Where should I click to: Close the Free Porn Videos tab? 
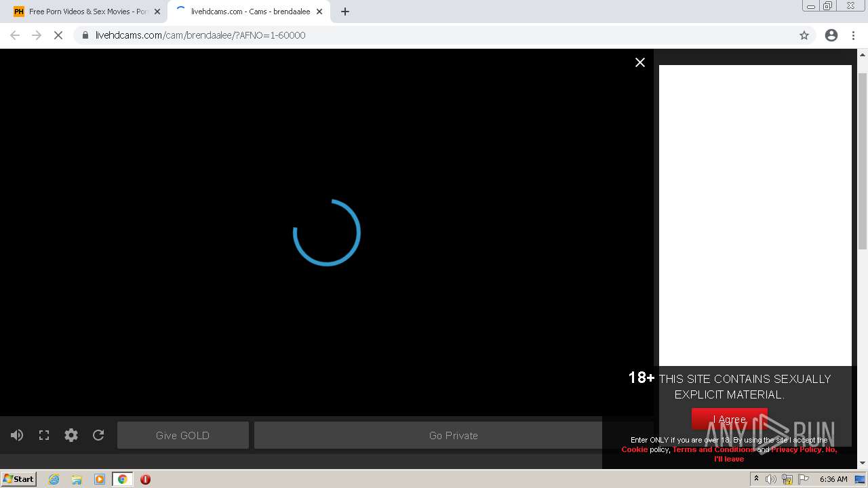[x=157, y=12]
